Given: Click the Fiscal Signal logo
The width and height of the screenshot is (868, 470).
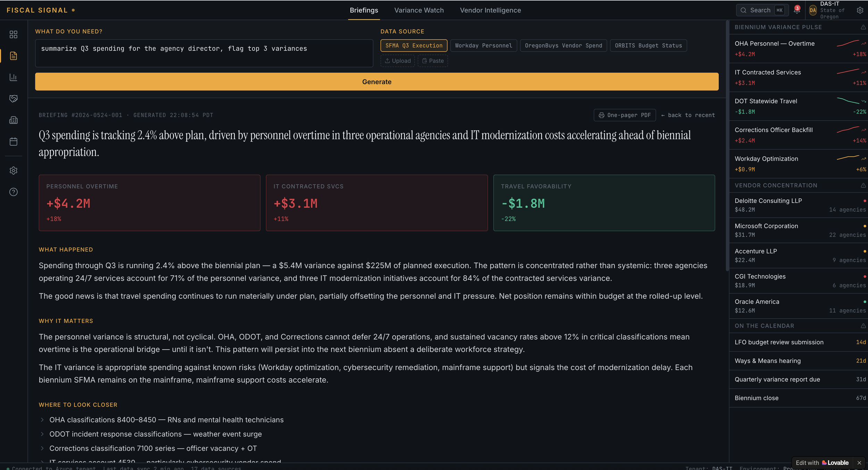Looking at the screenshot, I should [x=41, y=10].
